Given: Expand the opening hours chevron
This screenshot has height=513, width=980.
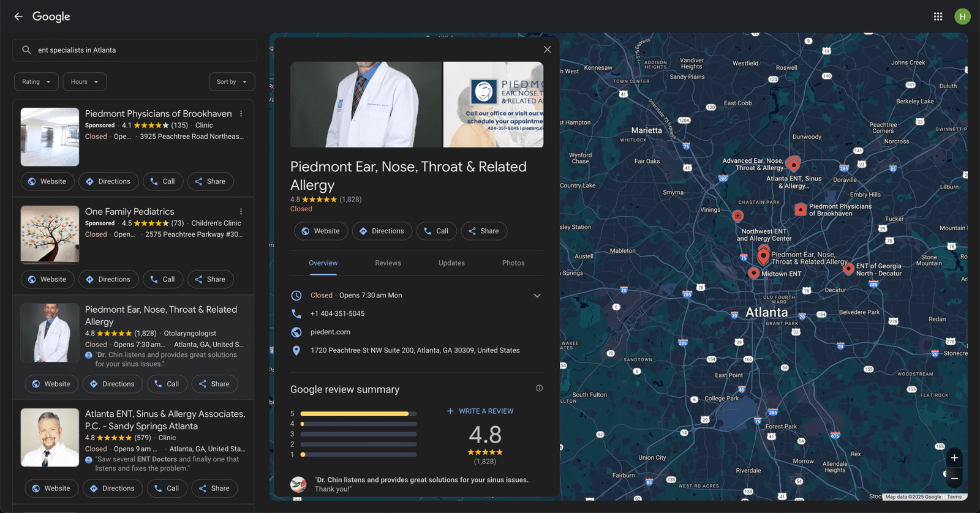Looking at the screenshot, I should (537, 296).
